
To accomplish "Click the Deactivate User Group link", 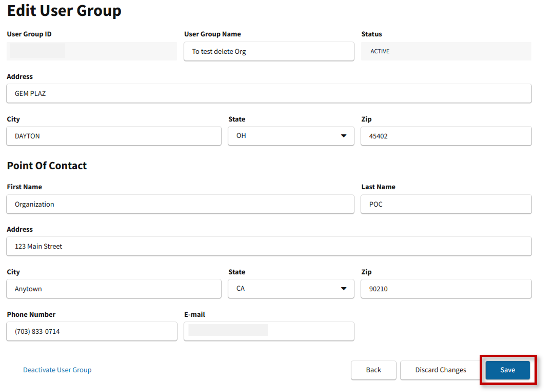I will point(57,370).
